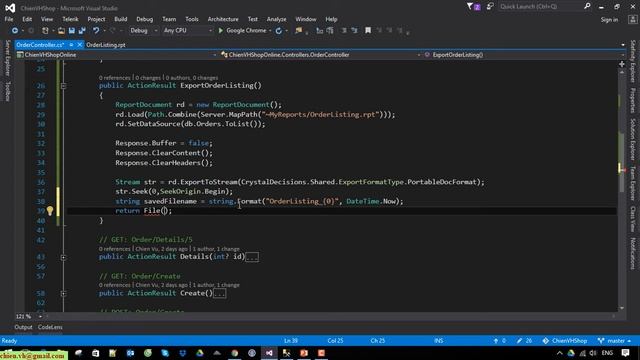The width and height of the screenshot is (640, 360).
Task: Open the Properties side tab
Action: click(x=633, y=100)
